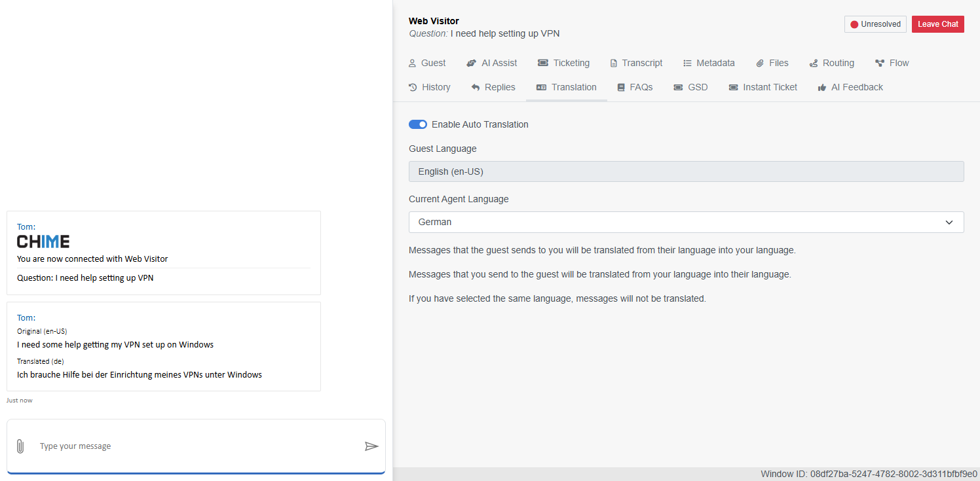Switch to the Transcript tab

tap(636, 63)
